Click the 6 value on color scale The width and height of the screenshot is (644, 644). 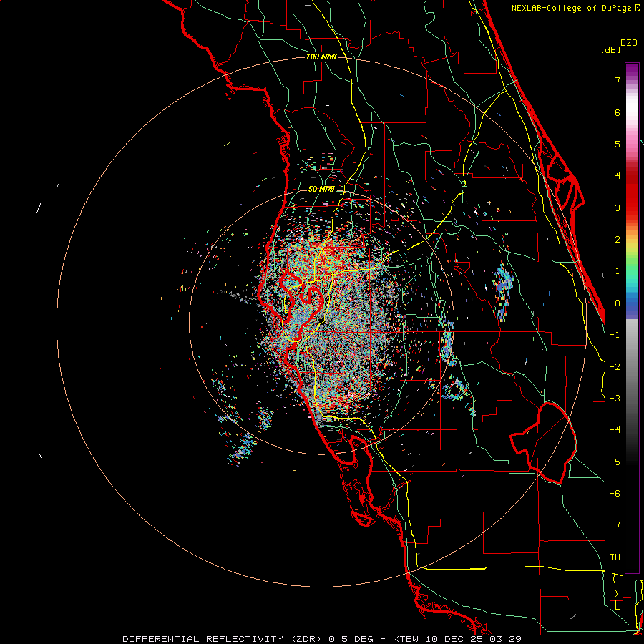618,112
